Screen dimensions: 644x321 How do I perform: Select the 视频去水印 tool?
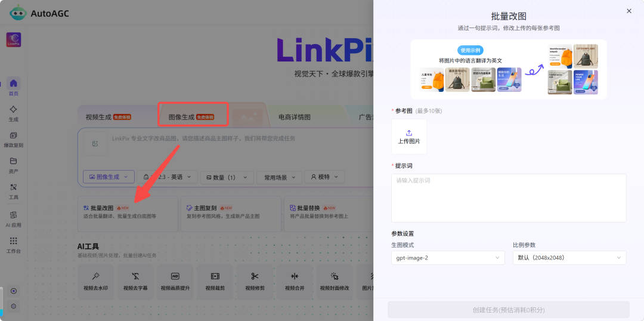click(x=95, y=282)
